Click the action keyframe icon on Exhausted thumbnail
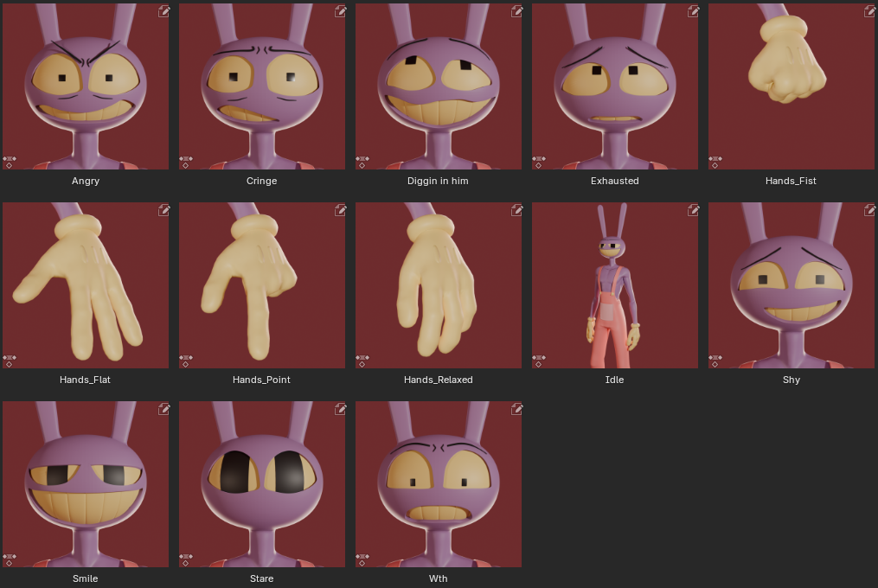 (x=539, y=163)
